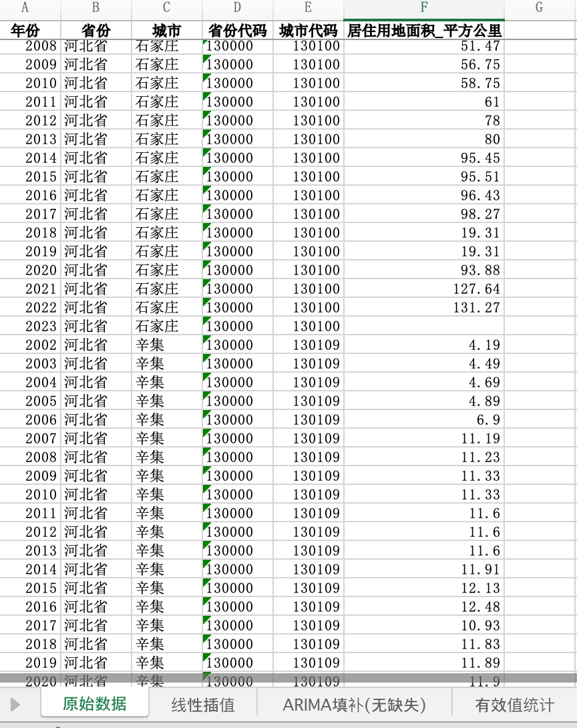
Task: Select the empty area cell for 石家庄 2023
Action: (424, 326)
